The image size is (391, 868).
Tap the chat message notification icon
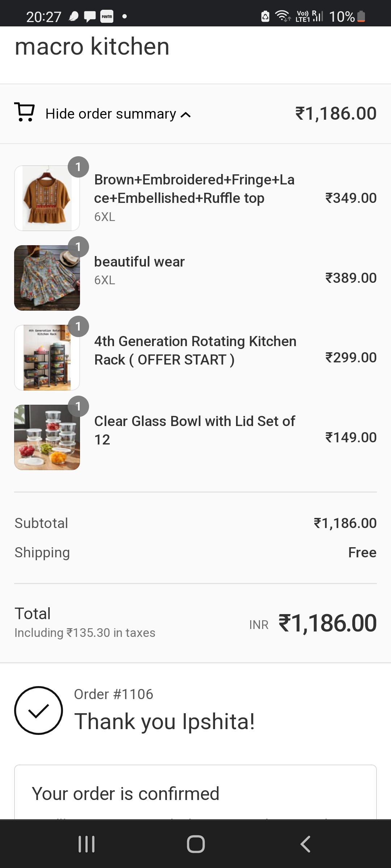point(90,16)
